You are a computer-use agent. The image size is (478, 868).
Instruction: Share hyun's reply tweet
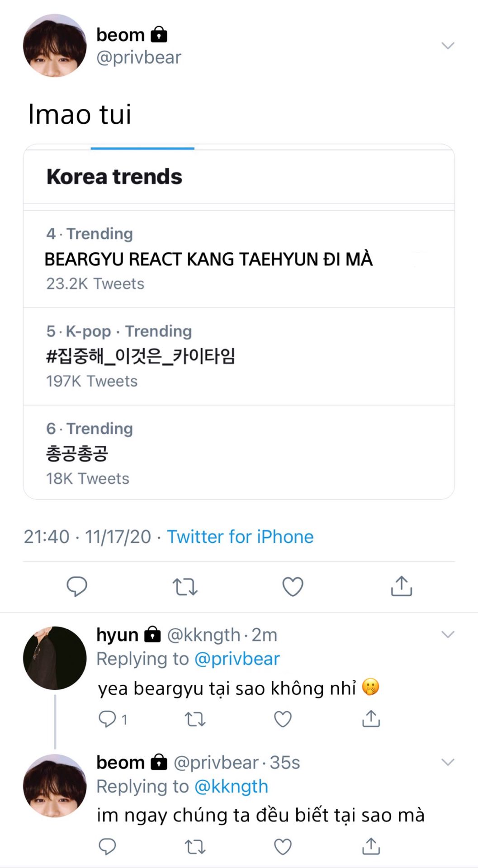coord(371,718)
